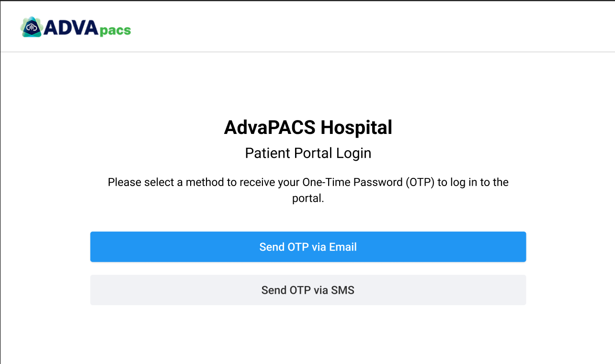Click the word 'Email' on the blue button
Image resolution: width=615 pixels, height=364 pixels.
(343, 247)
